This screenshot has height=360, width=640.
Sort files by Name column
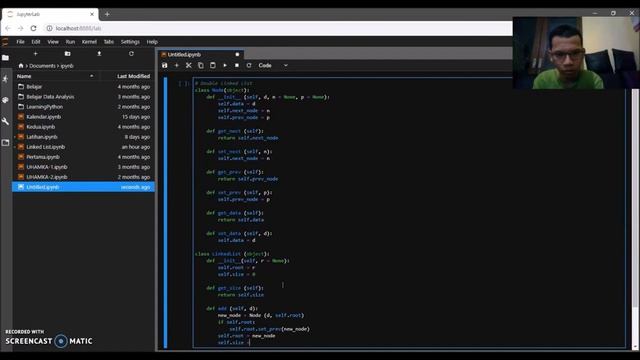click(55, 76)
